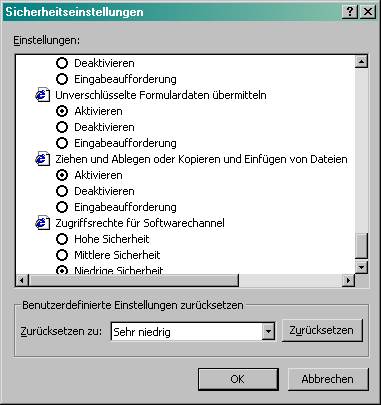The image size is (381, 405).
Task: Cancel with the Abbrechen button
Action: click(328, 379)
